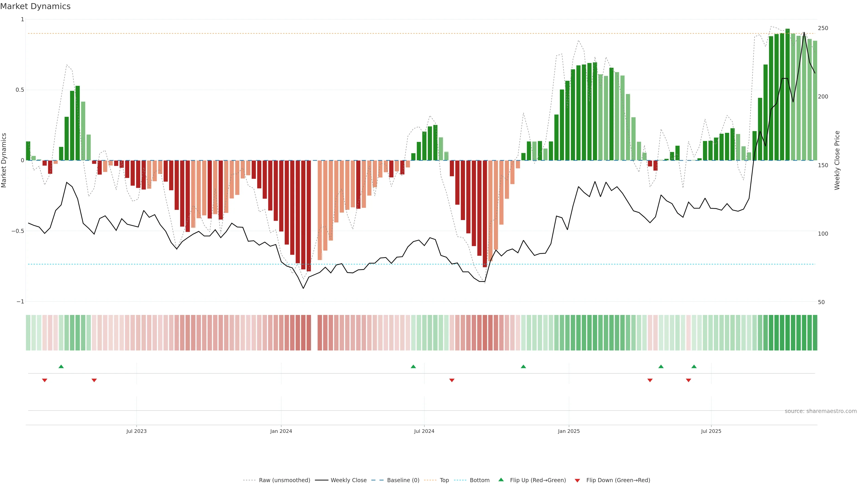
Task: Click the rightmost red flip-down triangle marker
Action: click(x=688, y=380)
